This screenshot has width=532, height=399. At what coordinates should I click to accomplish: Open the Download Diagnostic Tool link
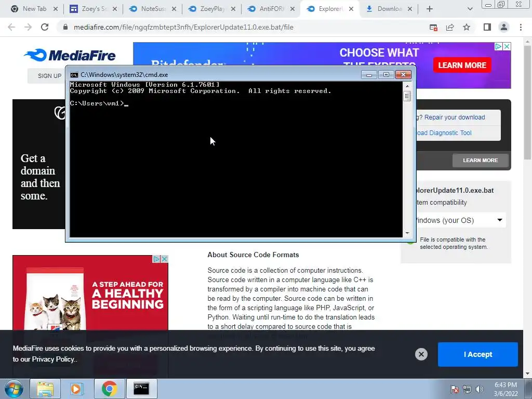[x=444, y=133]
